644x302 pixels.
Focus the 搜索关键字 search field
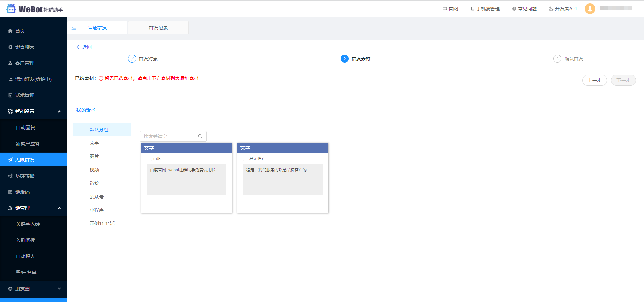173,136
